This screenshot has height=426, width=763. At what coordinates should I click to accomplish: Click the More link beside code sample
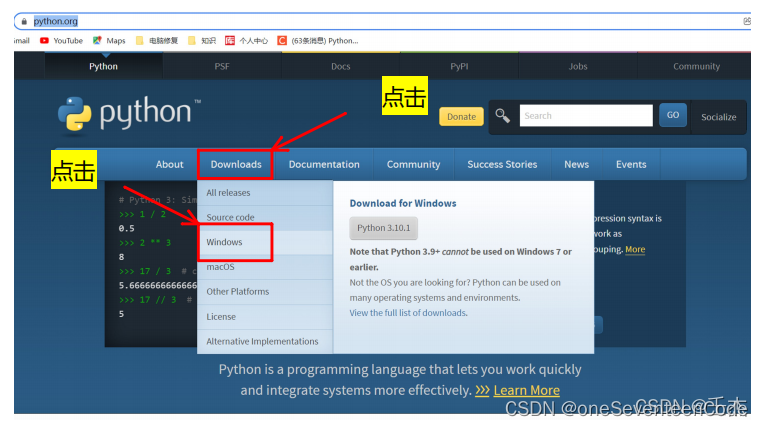pos(635,249)
